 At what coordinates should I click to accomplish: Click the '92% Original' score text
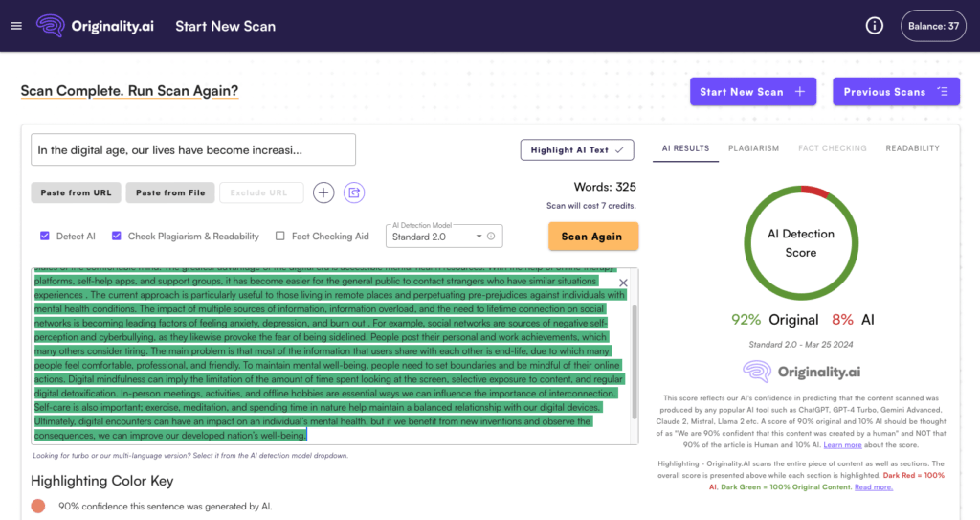tap(774, 320)
